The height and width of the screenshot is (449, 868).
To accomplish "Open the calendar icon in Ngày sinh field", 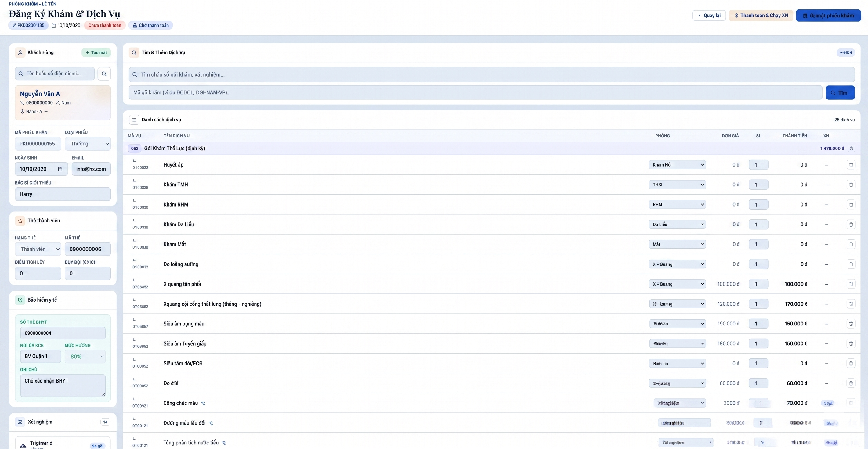I will tap(60, 169).
